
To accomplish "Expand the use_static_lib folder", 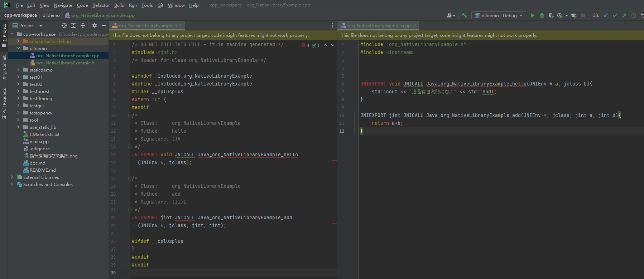I will pyautogui.click(x=18, y=127).
